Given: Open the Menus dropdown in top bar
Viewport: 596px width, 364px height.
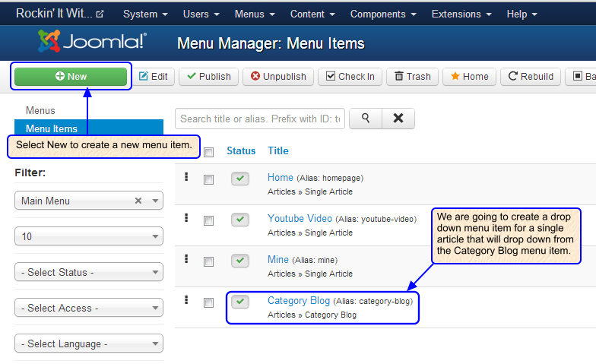Looking at the screenshot, I should tap(255, 14).
